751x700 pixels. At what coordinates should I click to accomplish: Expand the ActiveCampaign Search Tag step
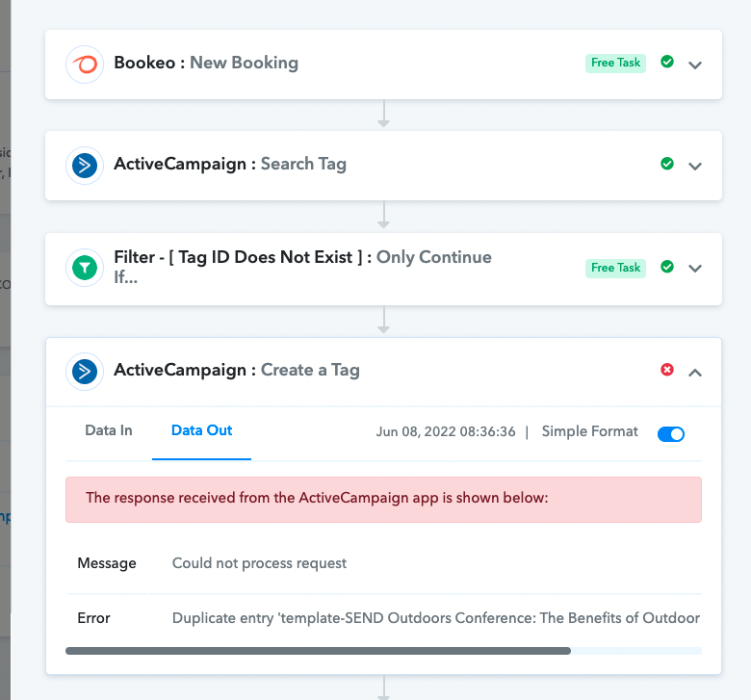(695, 167)
